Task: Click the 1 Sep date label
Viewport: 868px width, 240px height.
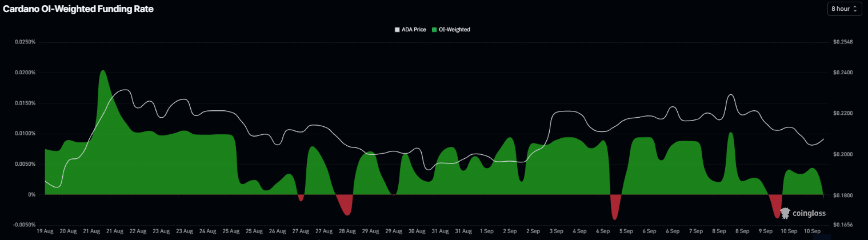Action: click(487, 231)
